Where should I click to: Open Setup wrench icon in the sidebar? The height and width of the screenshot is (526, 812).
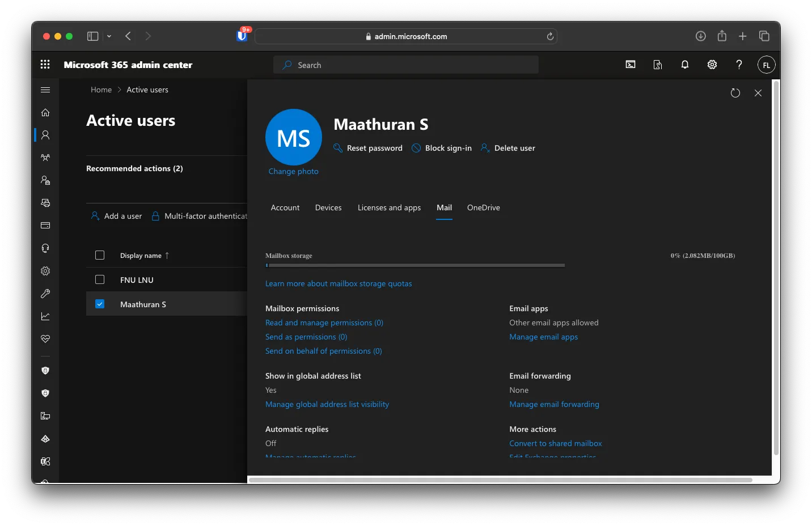(45, 294)
